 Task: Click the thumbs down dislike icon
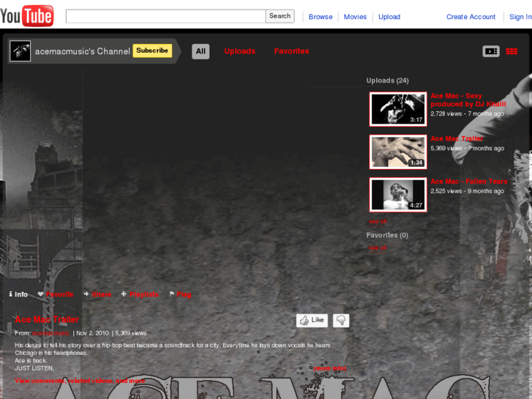341,320
